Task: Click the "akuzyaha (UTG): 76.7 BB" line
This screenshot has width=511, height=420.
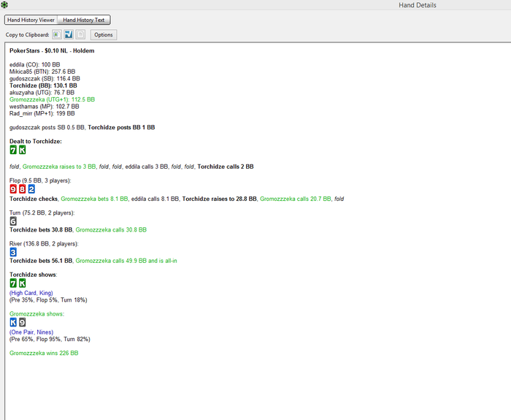Action: 42,93
